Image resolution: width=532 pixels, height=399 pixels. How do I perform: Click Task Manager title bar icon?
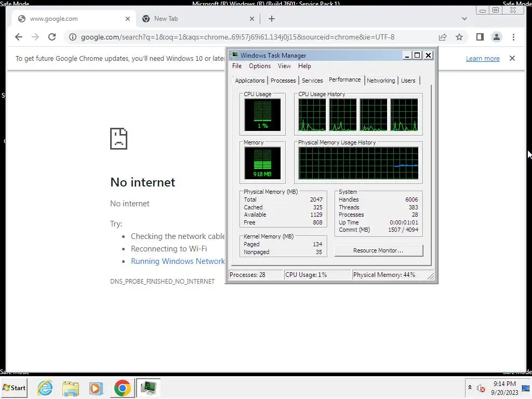pyautogui.click(x=235, y=55)
